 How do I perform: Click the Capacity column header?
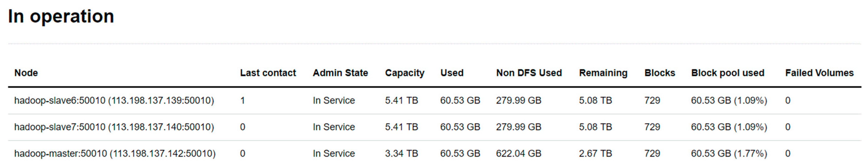pos(405,73)
